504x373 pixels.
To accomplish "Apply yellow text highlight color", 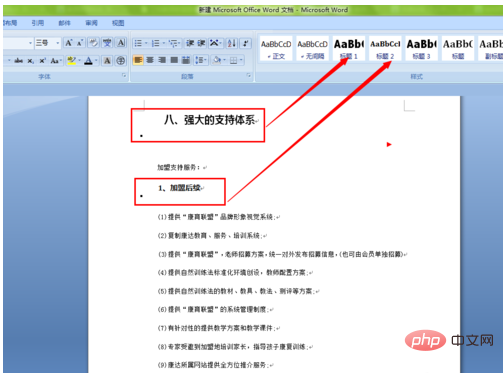I will 71,61.
